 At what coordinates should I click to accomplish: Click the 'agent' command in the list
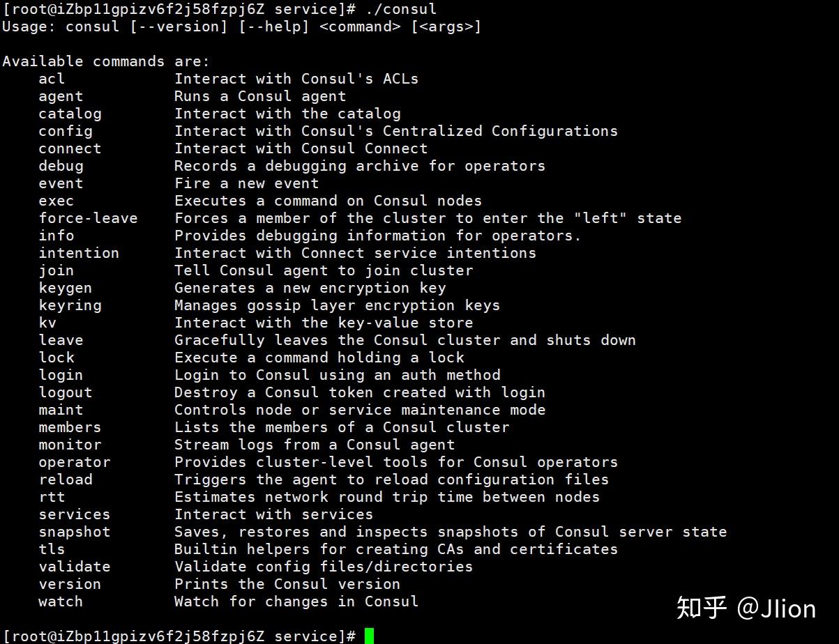tap(61, 96)
